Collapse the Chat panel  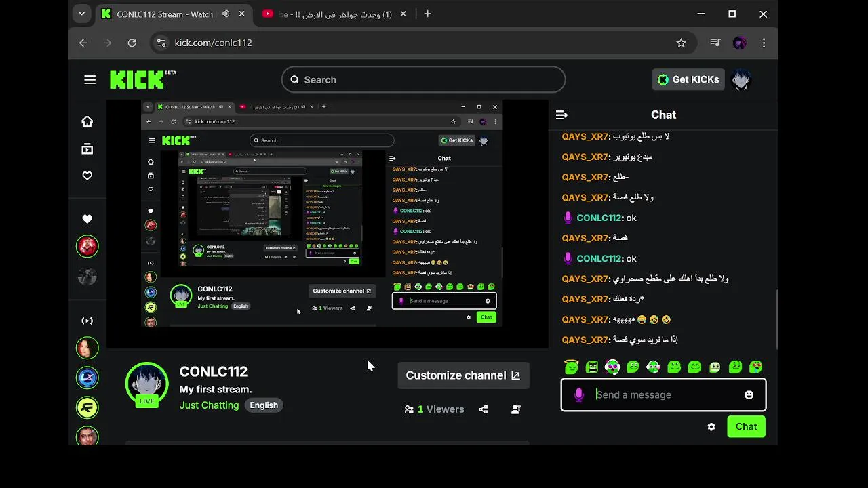coord(561,115)
